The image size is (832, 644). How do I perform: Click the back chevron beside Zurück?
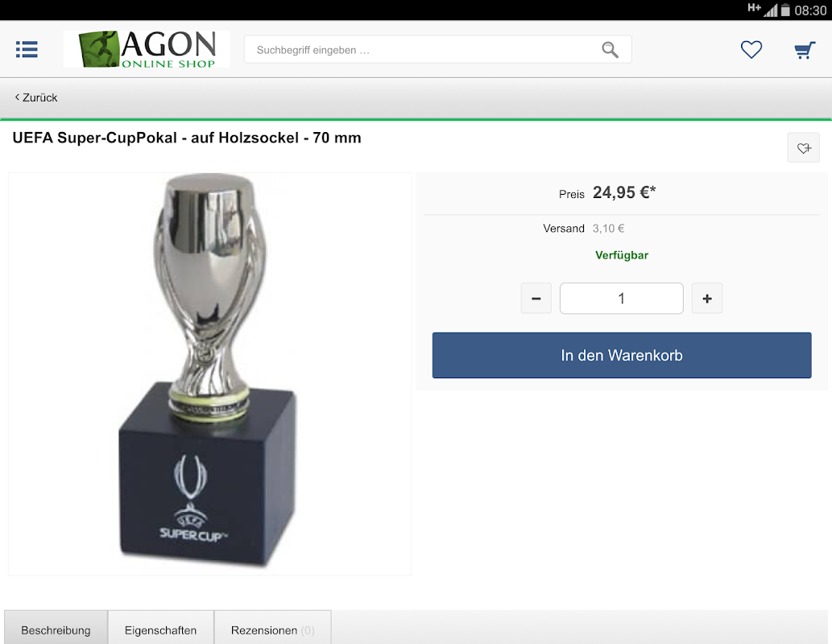click(17, 97)
